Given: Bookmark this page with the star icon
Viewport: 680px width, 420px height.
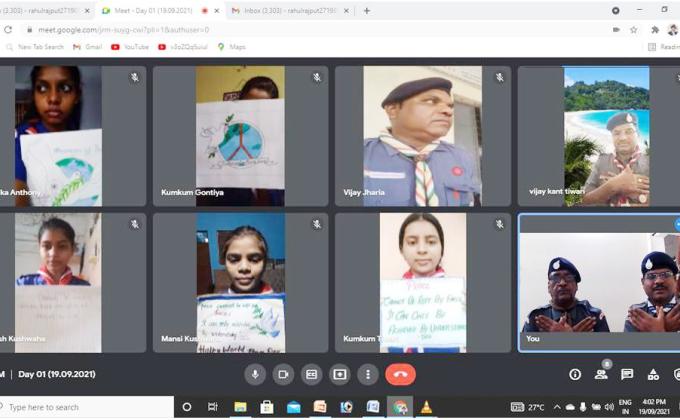Looking at the screenshot, I should 633,29.
